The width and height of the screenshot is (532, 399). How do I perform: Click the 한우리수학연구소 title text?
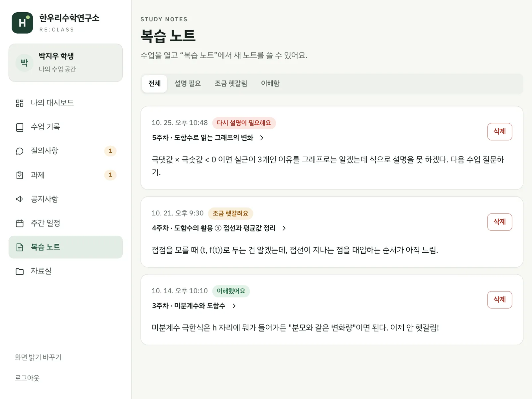point(69,18)
